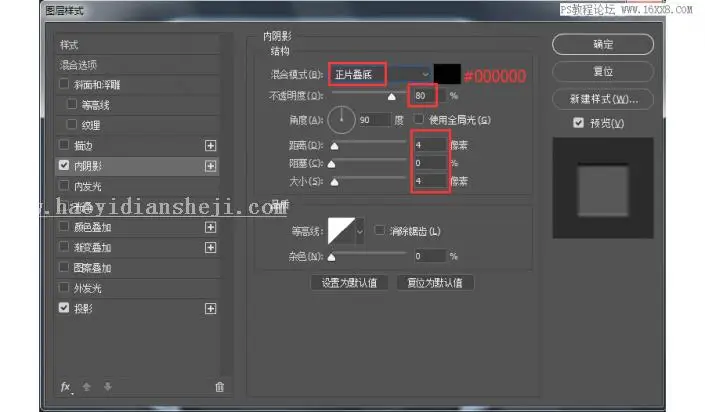Click the style preview thumbnail square
705x412 pixels.
(x=603, y=188)
